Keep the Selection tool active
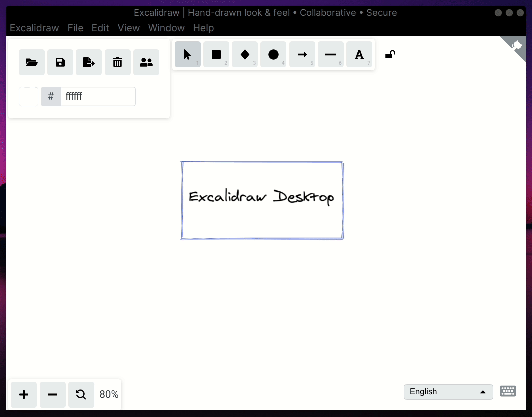The height and width of the screenshot is (417, 532). point(188,55)
